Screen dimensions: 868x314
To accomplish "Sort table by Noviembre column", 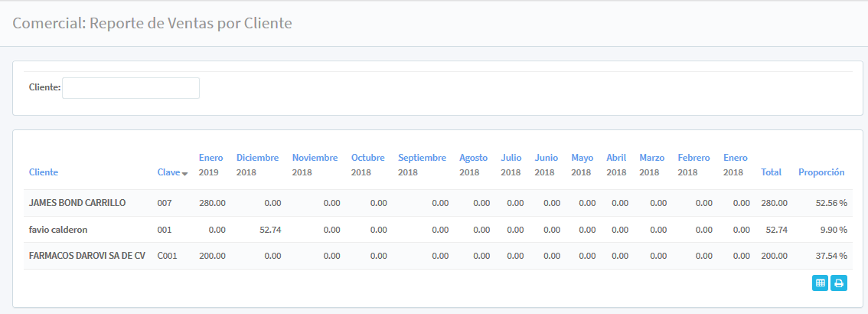I will tap(315, 158).
